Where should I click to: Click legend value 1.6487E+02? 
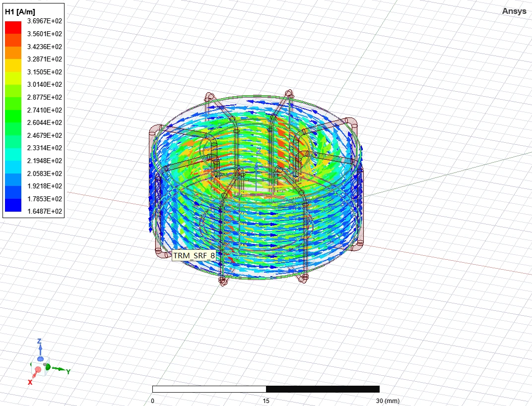click(x=45, y=211)
